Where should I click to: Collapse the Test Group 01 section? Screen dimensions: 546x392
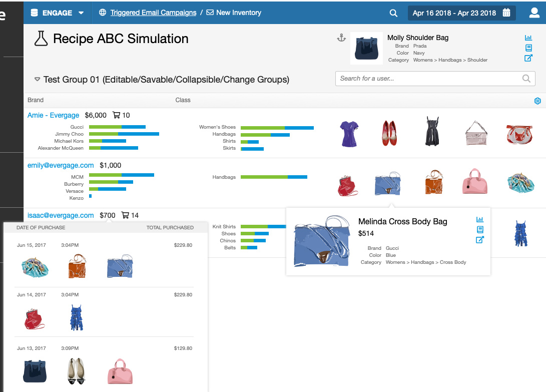(x=37, y=79)
